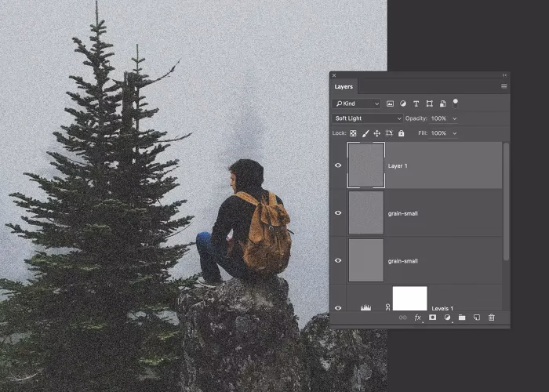Create a new layer

tap(477, 318)
